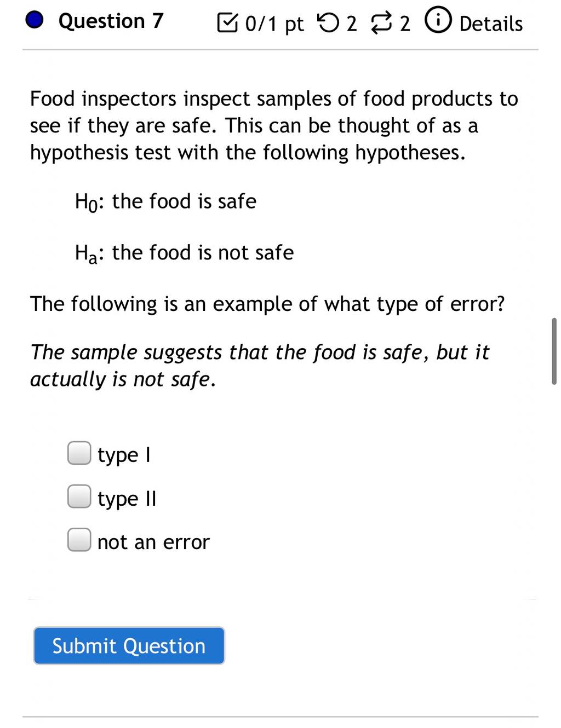The image size is (561, 728).
Task: Click the Question 7 heading
Action: click(x=111, y=21)
